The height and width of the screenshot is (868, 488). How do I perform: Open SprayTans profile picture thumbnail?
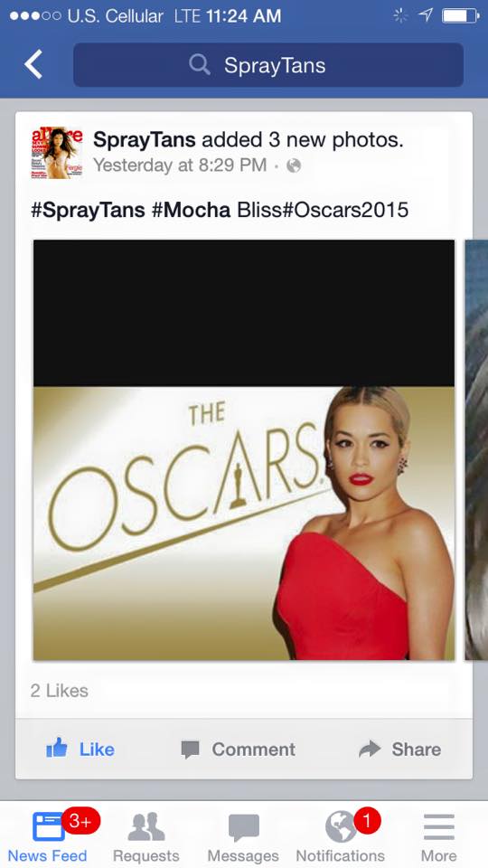57,154
